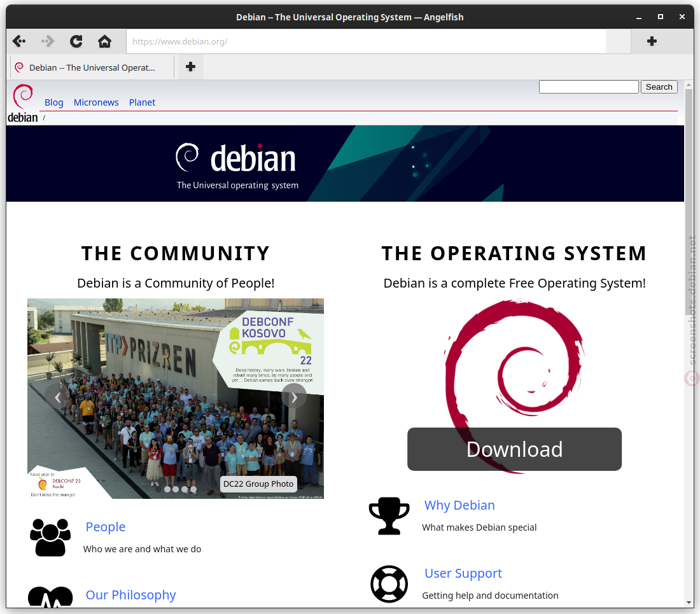Show previous carousel photo

[x=57, y=398]
